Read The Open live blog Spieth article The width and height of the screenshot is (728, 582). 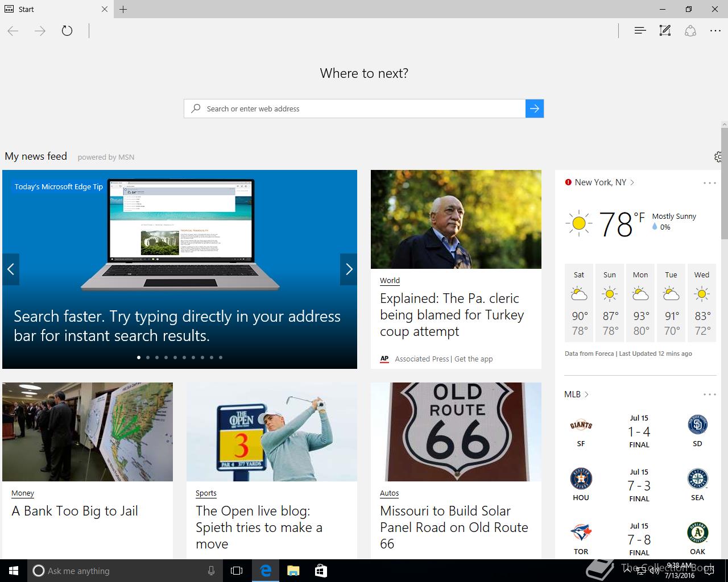(x=259, y=527)
